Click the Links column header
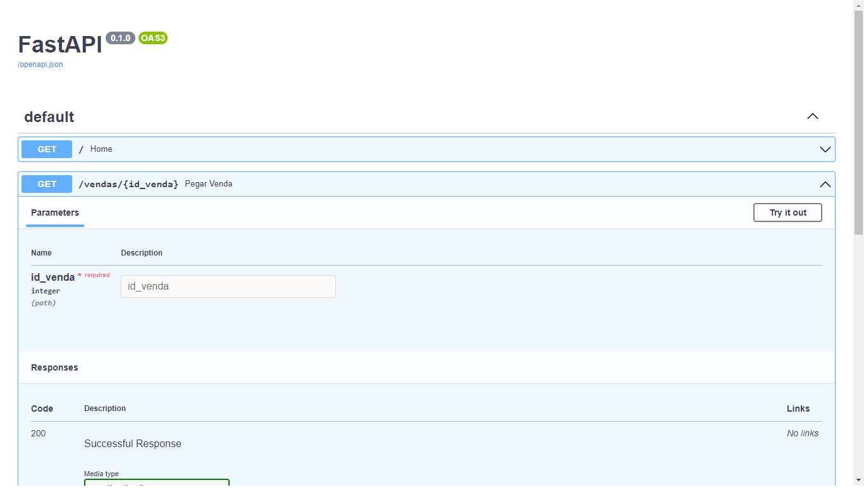 [798, 409]
